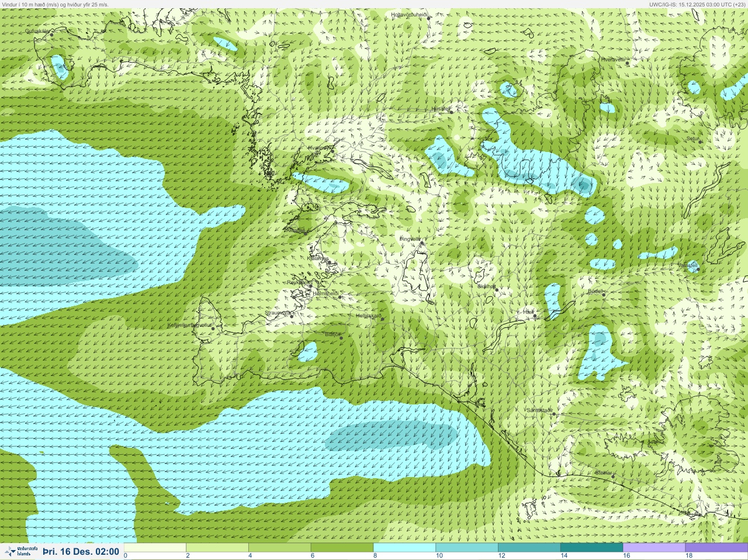
Task: Click the Reykjavík station label
Action: [x=299, y=282]
